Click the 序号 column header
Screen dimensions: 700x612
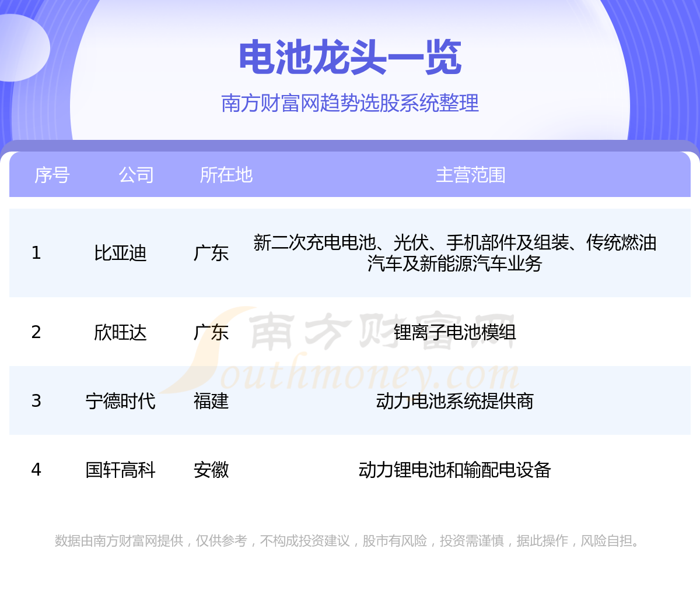[x=52, y=175]
